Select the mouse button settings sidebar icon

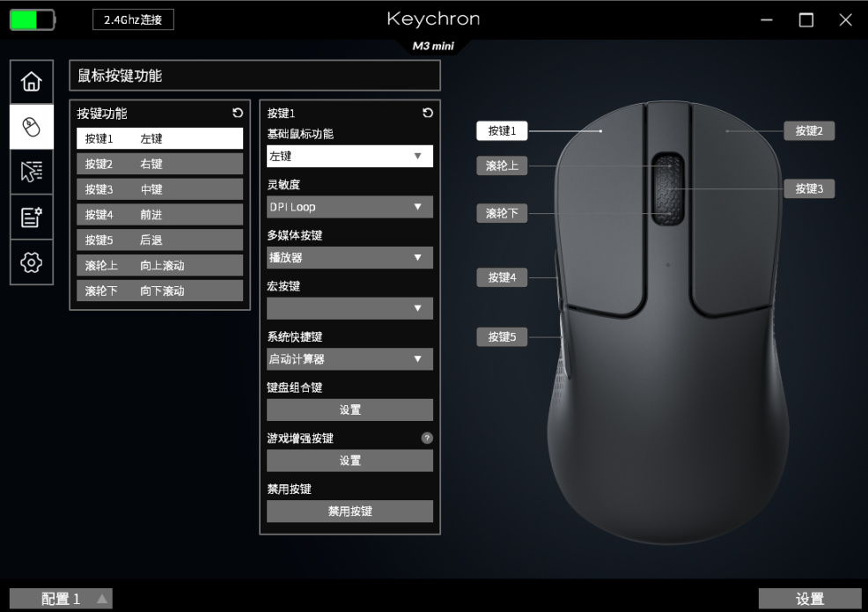tap(32, 127)
